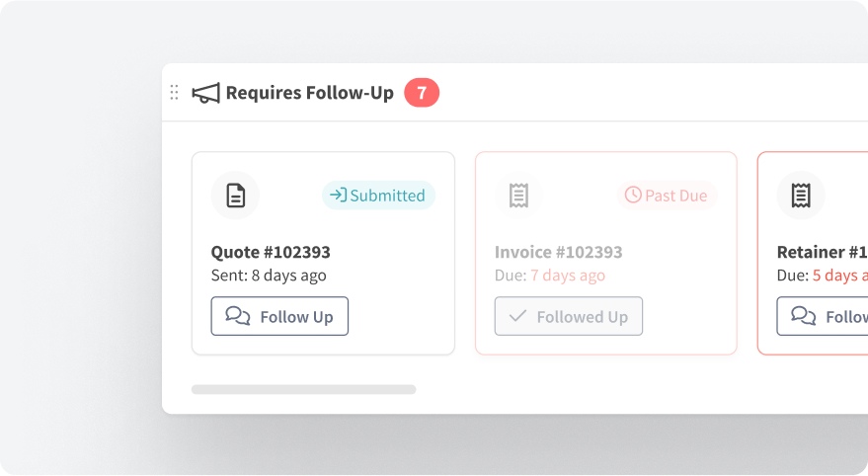Click the Followed Up button on Invoice card
The width and height of the screenshot is (868, 476).
click(569, 316)
